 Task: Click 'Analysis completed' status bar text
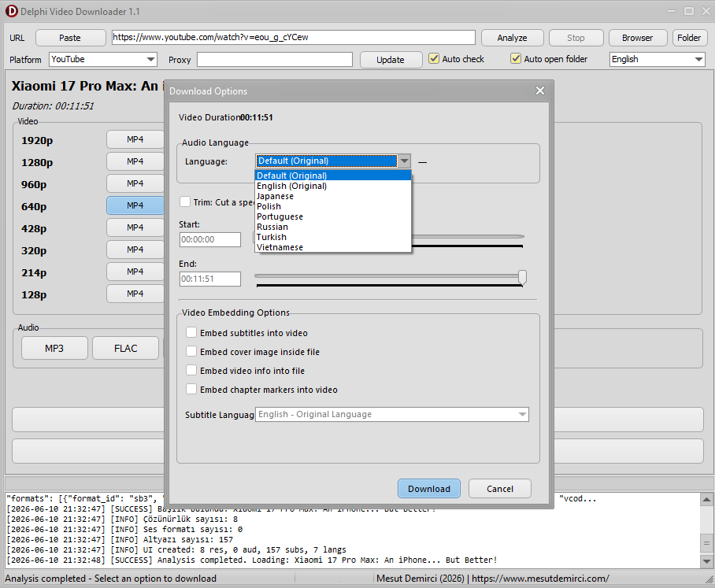pyautogui.click(x=110, y=579)
